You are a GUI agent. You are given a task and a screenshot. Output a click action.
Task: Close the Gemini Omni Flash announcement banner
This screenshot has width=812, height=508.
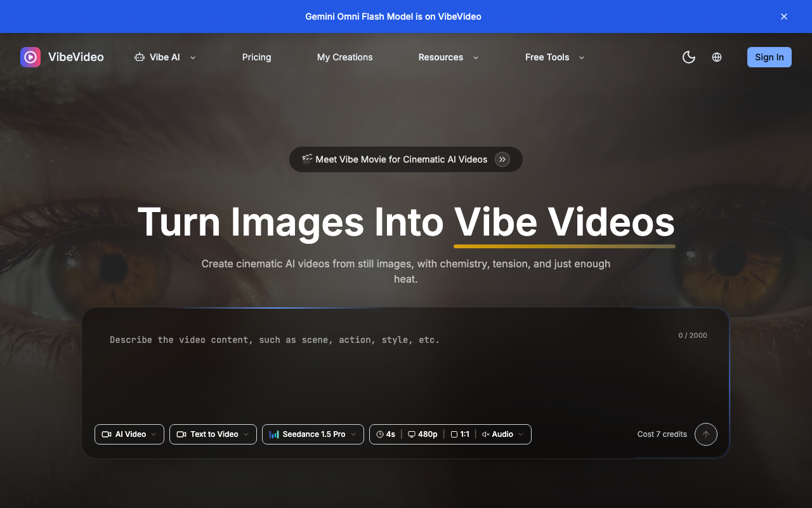[x=784, y=17]
